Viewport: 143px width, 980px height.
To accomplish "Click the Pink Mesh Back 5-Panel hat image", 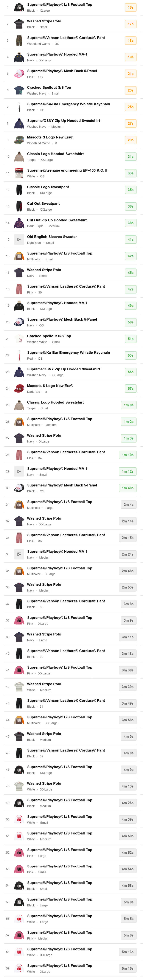I will tap(19, 74).
